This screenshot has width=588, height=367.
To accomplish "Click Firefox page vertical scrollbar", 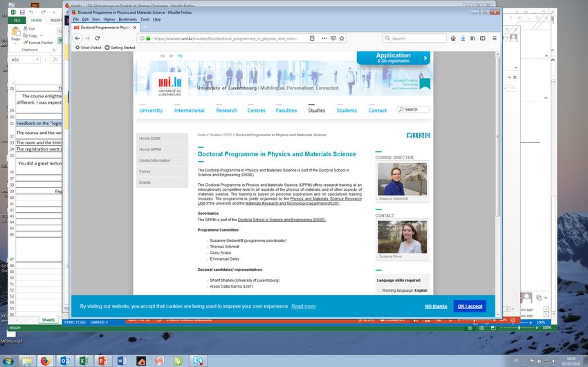I will (x=497, y=137).
